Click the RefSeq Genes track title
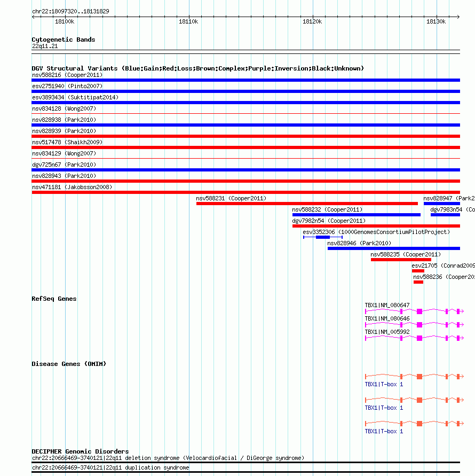This screenshot has width=475, height=476. 54,299
